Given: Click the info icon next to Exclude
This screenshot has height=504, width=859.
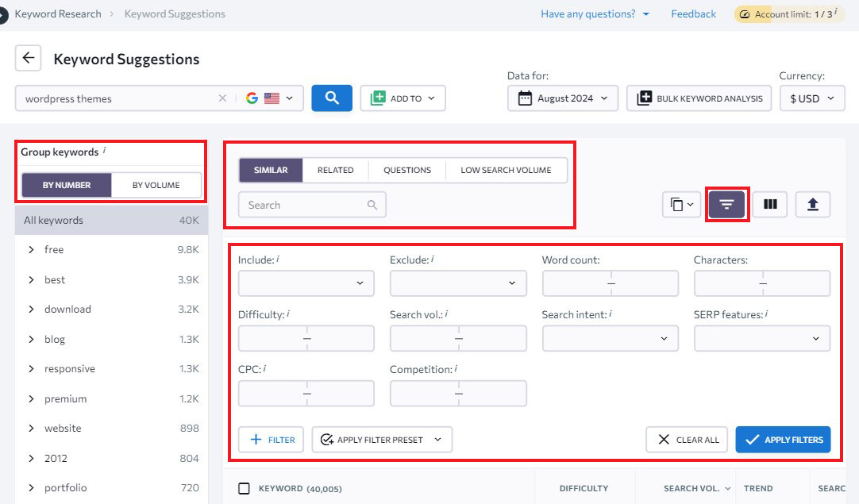Looking at the screenshot, I should [x=432, y=259].
